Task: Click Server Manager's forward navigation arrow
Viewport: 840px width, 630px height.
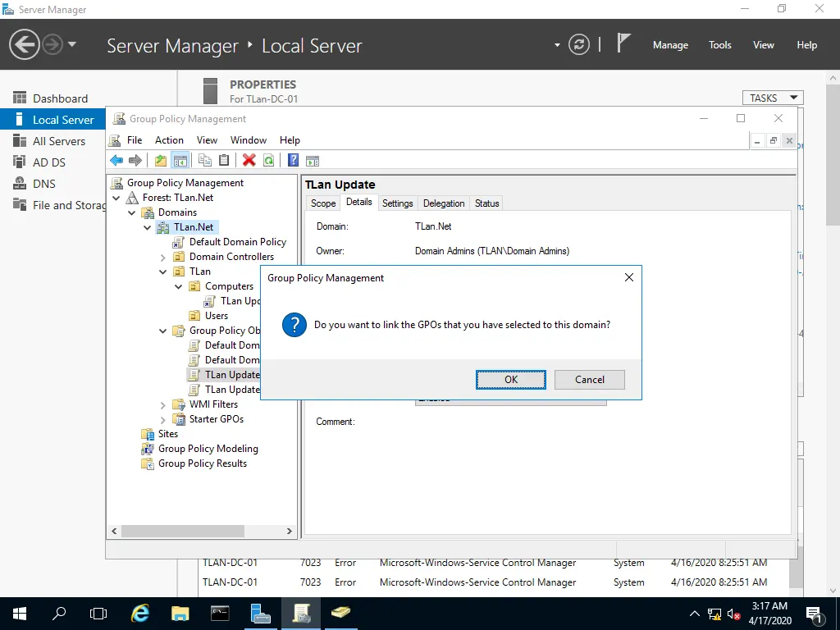Action: (52, 44)
